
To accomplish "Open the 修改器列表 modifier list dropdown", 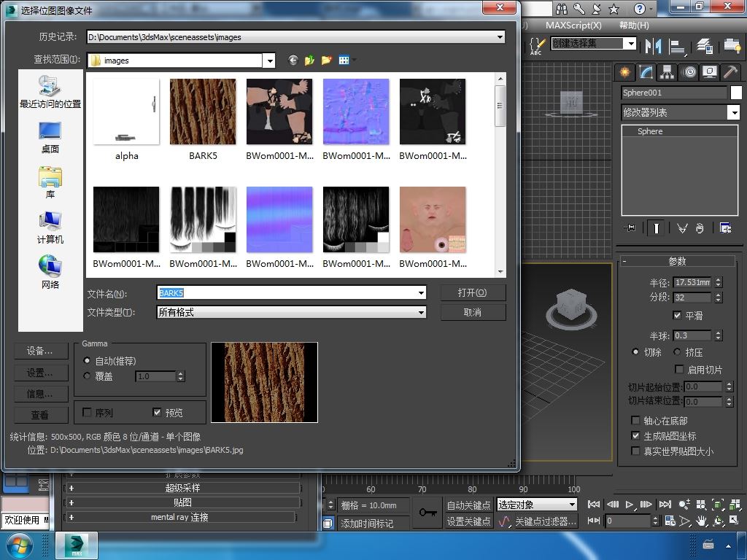I will (733, 112).
